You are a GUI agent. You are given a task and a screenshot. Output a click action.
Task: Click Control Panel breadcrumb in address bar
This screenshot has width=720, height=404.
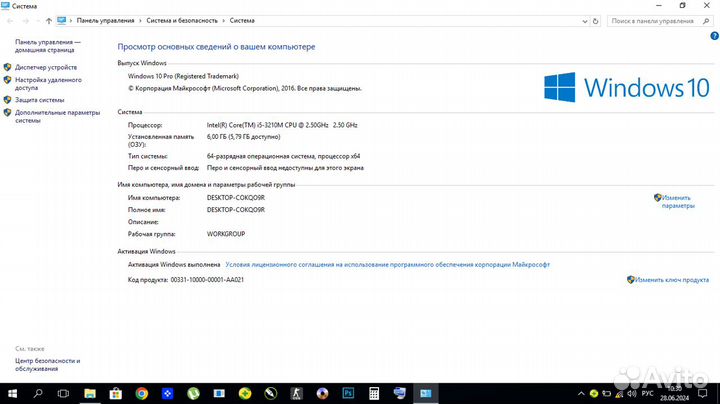click(x=105, y=21)
